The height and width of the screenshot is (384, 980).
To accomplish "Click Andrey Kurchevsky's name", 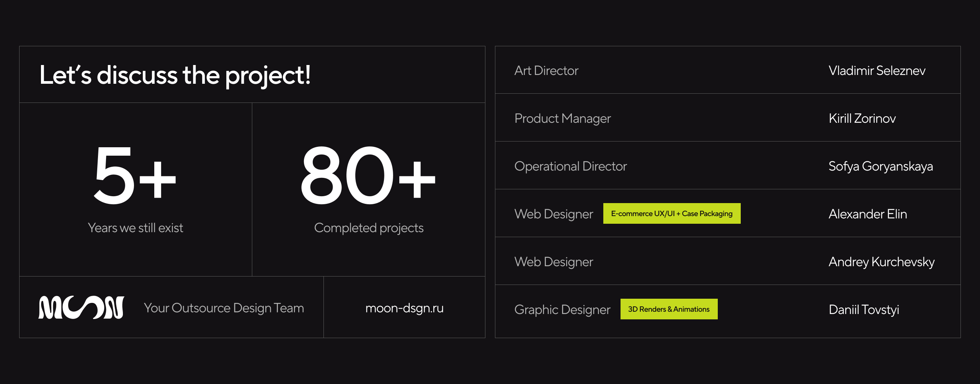I will (881, 262).
